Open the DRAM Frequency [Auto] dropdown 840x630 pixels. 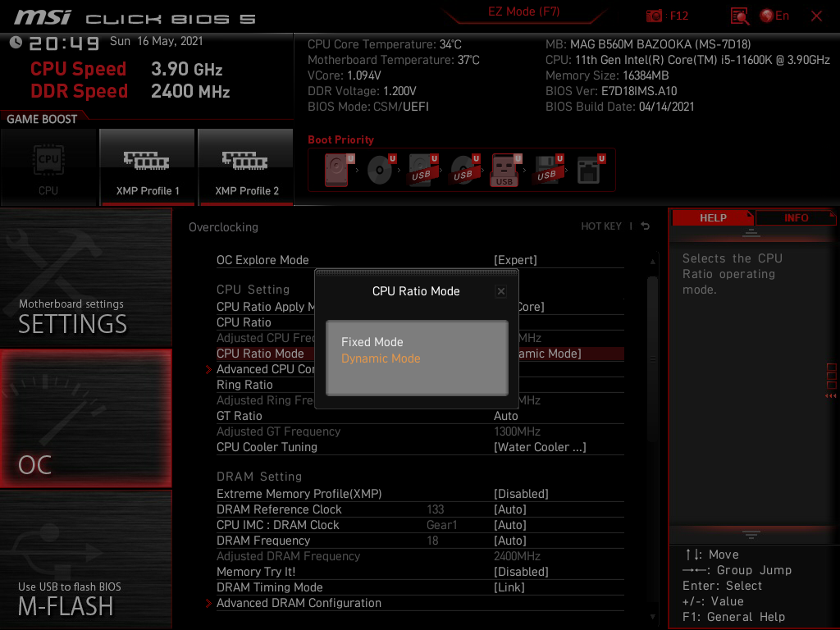[510, 540]
